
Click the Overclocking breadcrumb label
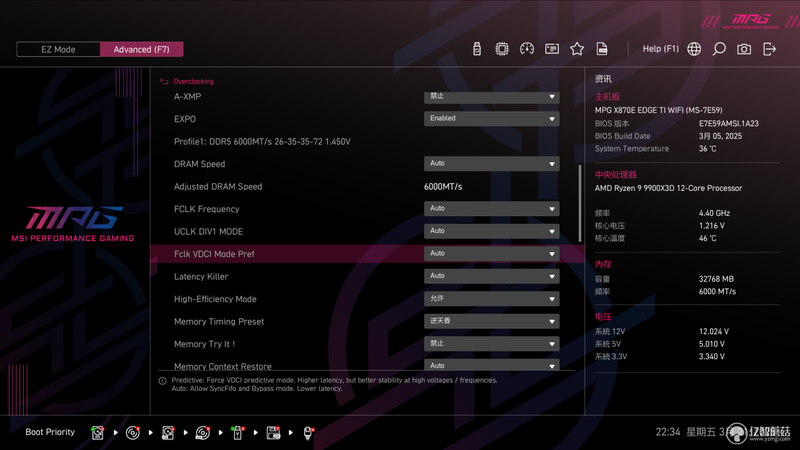tap(193, 81)
